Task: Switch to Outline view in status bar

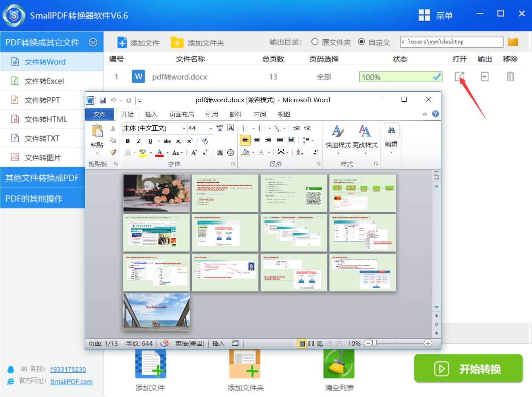Action: click(x=330, y=344)
